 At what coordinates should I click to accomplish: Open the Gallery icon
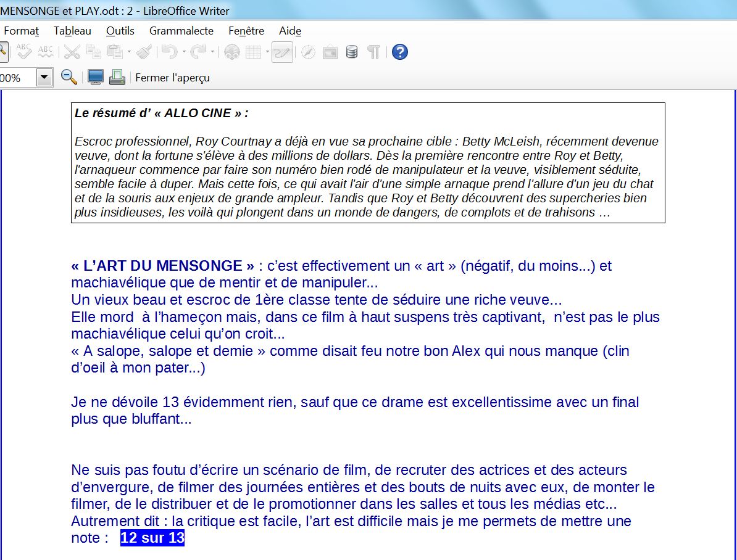click(330, 52)
